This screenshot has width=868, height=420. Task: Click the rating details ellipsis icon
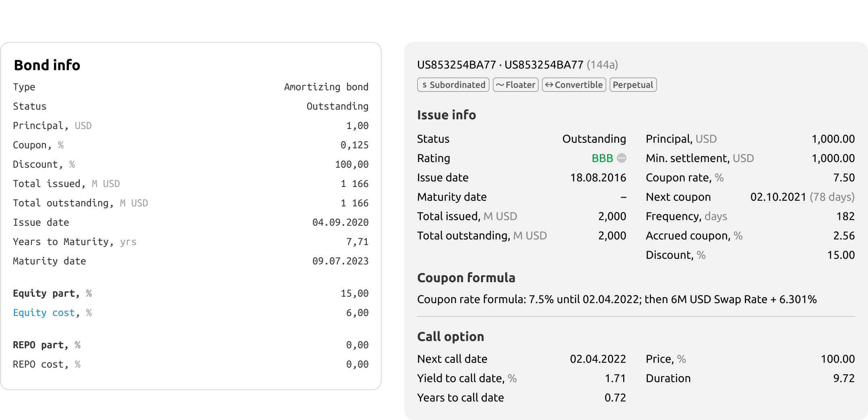click(x=622, y=158)
